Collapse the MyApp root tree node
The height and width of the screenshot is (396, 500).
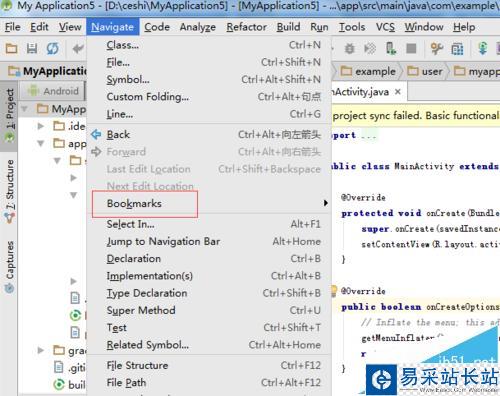pyautogui.click(x=24, y=109)
